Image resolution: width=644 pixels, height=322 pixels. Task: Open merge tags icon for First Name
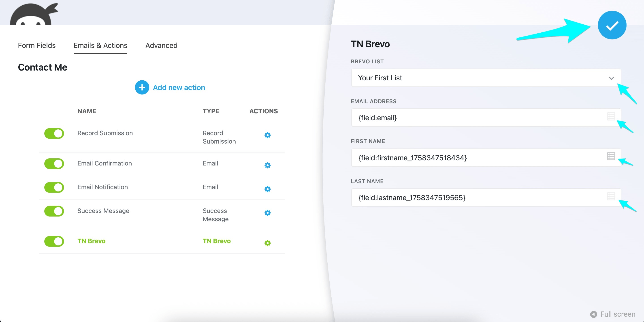611,156
